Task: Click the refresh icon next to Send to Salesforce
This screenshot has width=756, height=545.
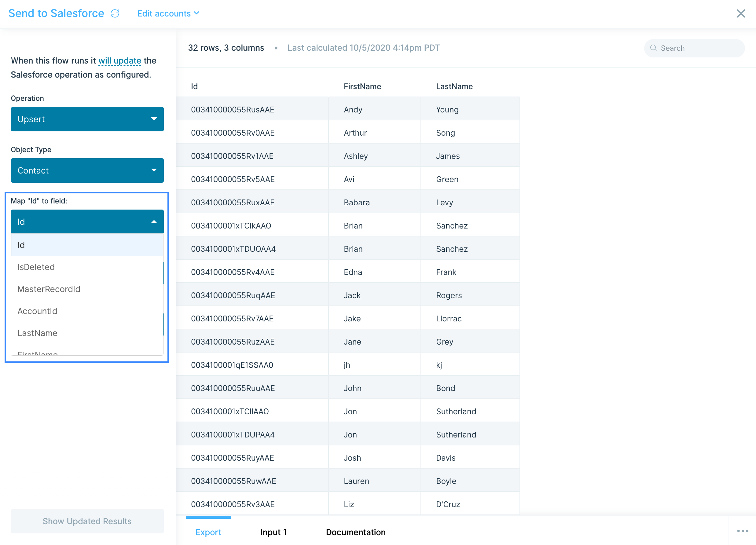Action: coord(115,13)
